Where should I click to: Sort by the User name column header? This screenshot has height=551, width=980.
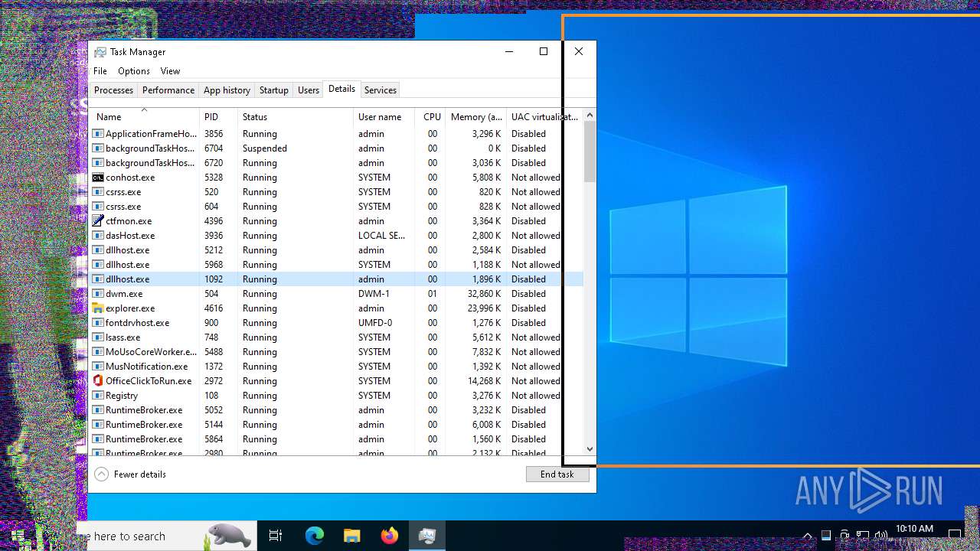[x=384, y=117]
